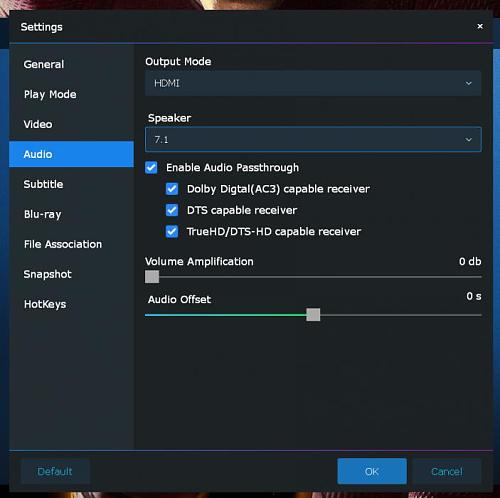Close the Settings dialog with the X icon
The width and height of the screenshot is (500, 498).
[x=480, y=26]
